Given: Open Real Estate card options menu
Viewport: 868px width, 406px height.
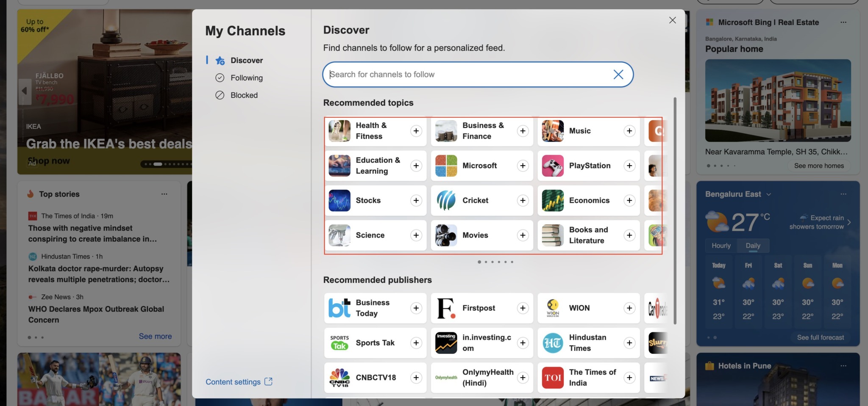Looking at the screenshot, I should [843, 22].
